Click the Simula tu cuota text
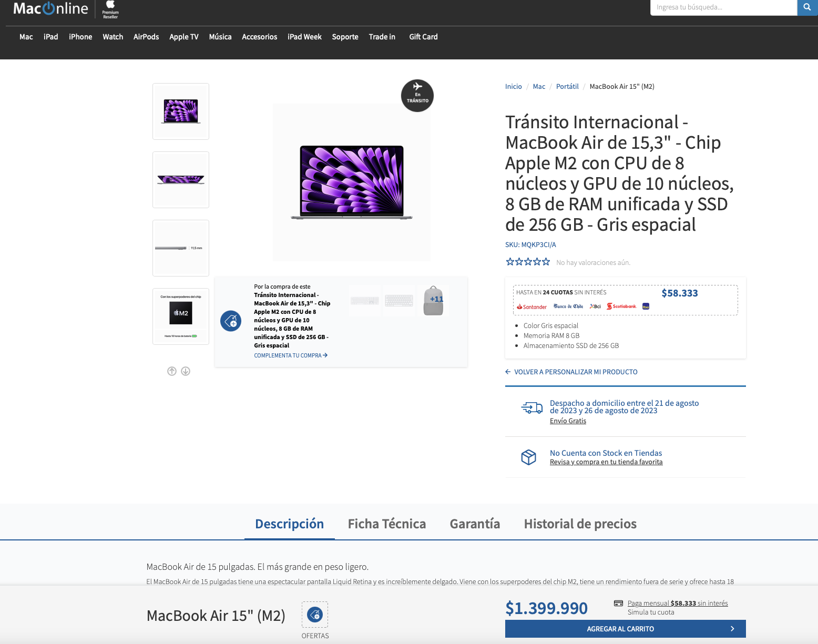 (x=651, y=612)
